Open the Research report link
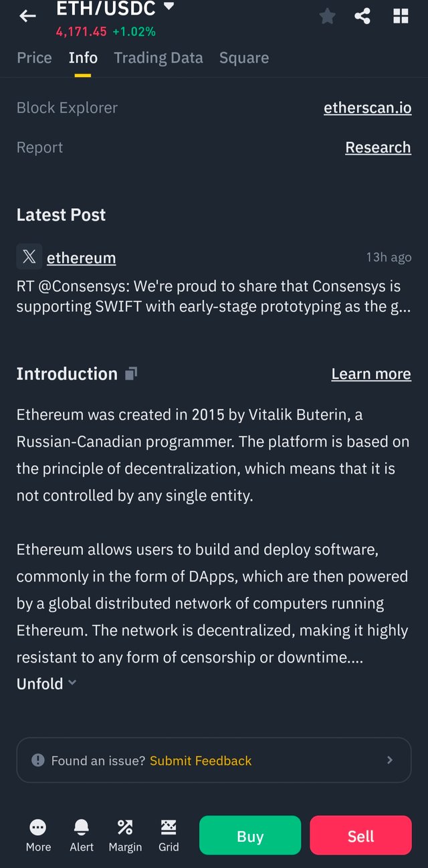Image resolution: width=428 pixels, height=868 pixels. click(378, 147)
